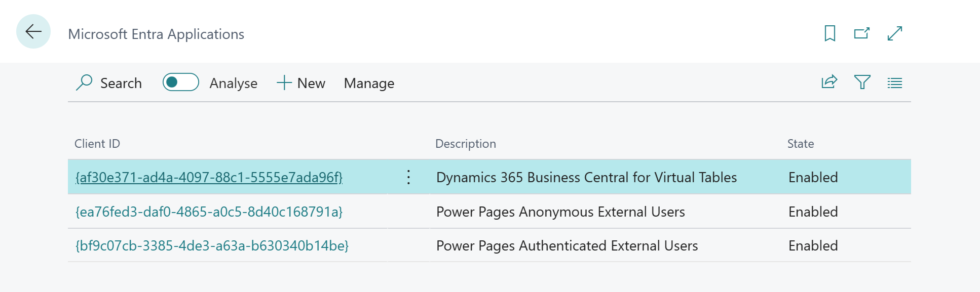This screenshot has width=980, height=292.
Task: Expand page to full screen icon
Action: click(895, 33)
